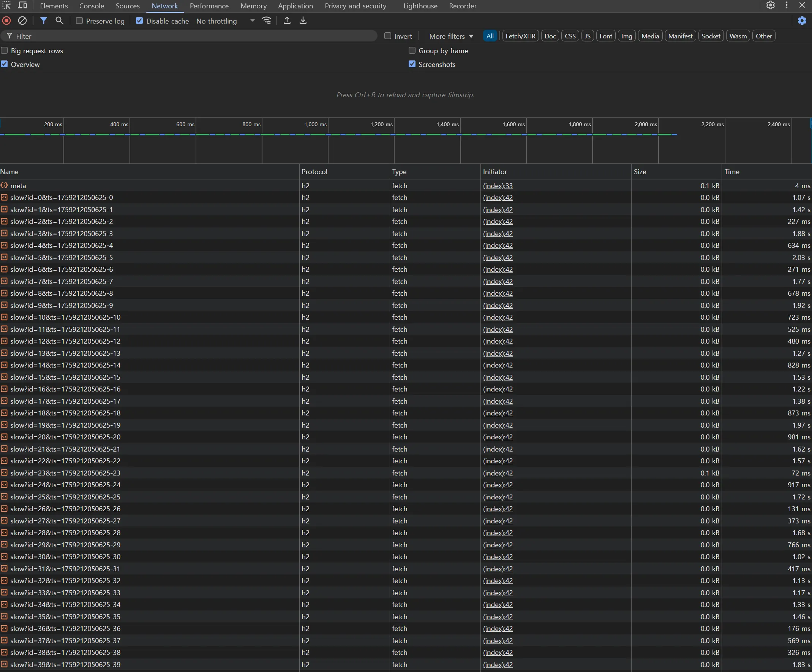Import a HAR file via the upload icon

pos(287,21)
